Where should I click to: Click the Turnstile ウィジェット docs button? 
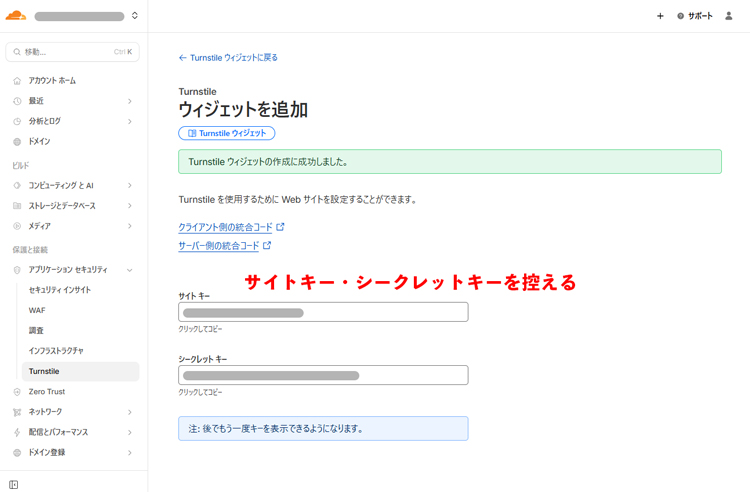(227, 133)
